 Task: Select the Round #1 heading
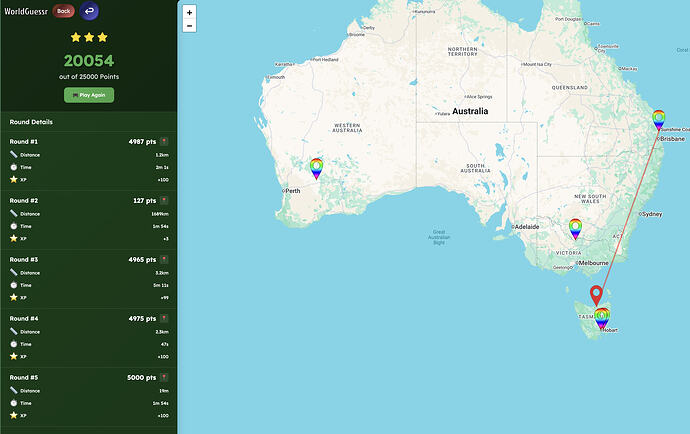point(24,142)
